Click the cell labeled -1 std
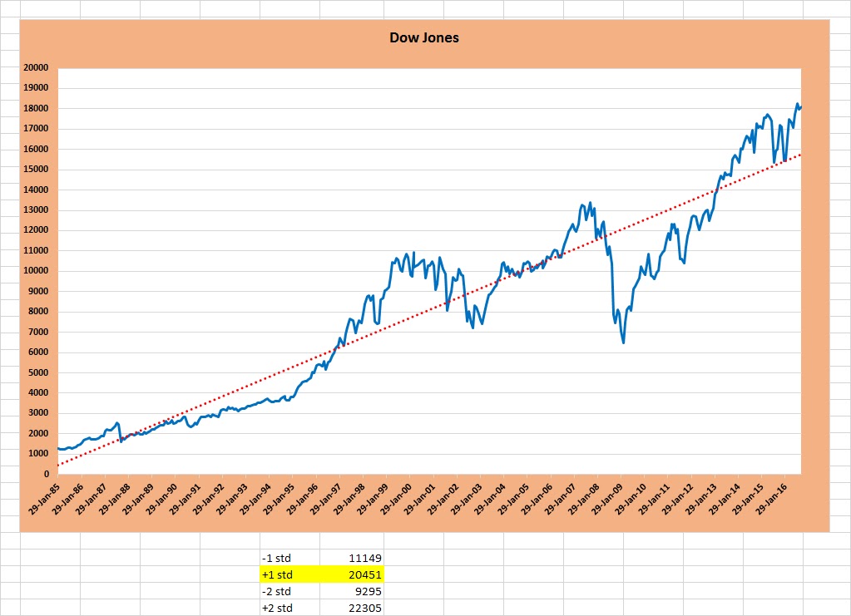Image resolution: width=851 pixels, height=616 pixels. click(x=289, y=558)
